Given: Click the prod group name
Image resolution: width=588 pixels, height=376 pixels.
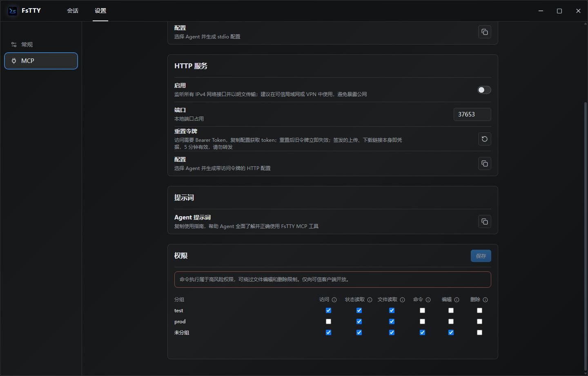Looking at the screenshot, I should pos(180,322).
